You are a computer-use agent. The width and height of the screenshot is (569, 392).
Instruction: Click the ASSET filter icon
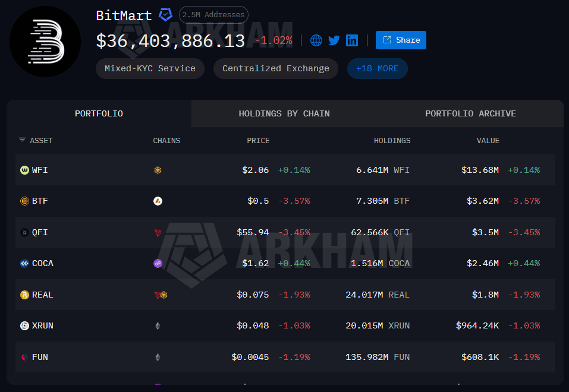point(22,140)
